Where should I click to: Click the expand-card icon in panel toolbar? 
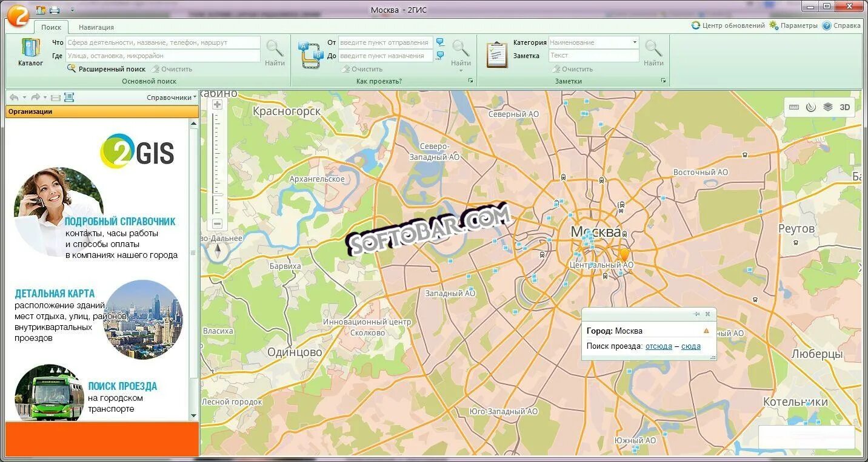(69, 97)
